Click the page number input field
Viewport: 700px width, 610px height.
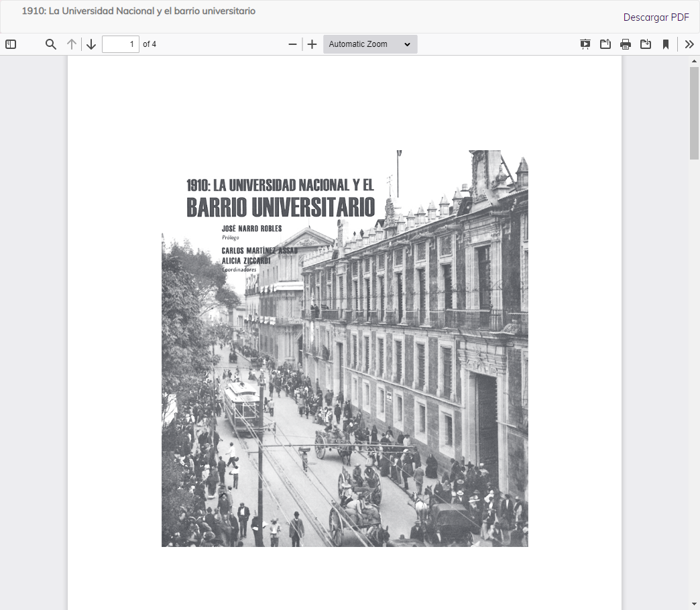click(121, 44)
